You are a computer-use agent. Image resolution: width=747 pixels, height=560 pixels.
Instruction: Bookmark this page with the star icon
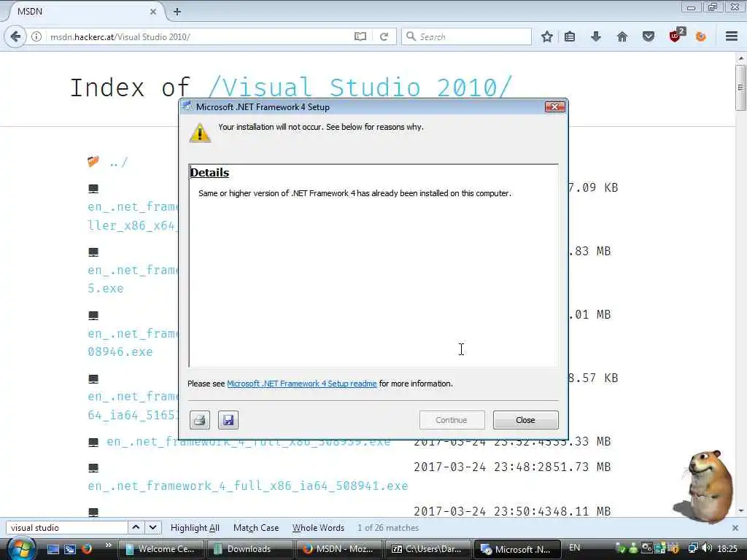[547, 36]
